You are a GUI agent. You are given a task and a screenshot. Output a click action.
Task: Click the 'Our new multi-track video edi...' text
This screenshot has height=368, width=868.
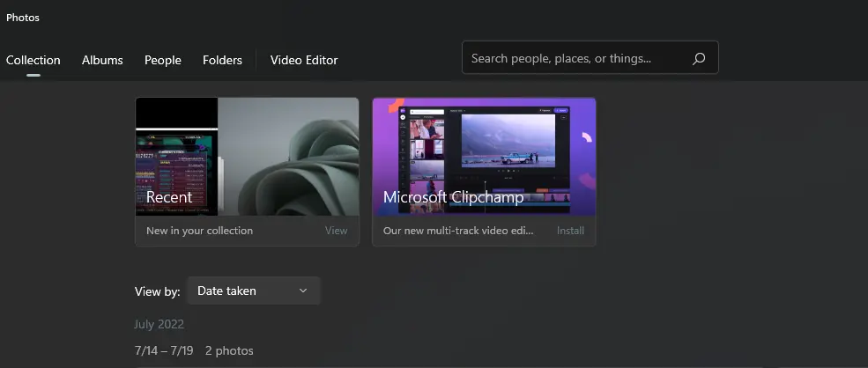(x=458, y=231)
